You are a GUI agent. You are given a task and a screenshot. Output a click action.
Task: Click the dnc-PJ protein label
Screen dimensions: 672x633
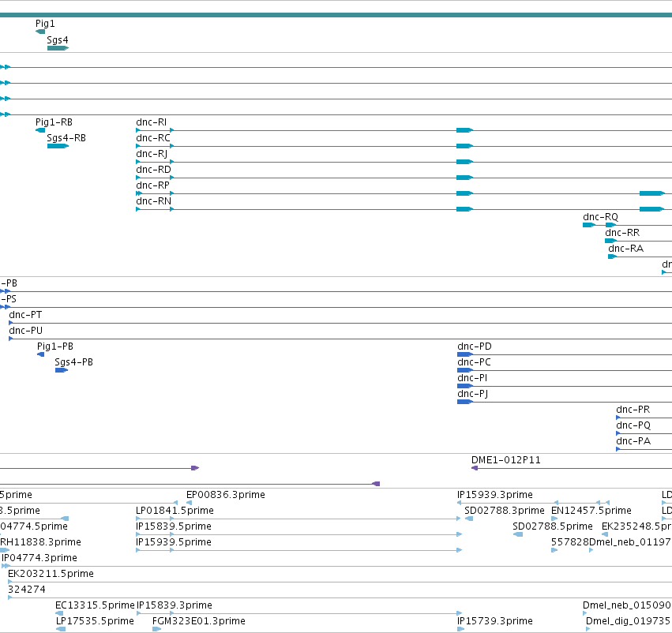point(473,394)
